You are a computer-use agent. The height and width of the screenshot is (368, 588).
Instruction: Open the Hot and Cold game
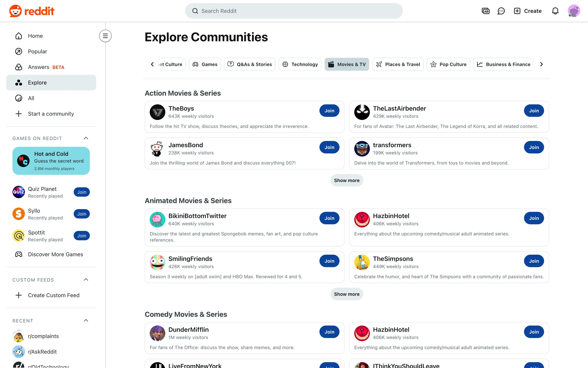click(51, 161)
